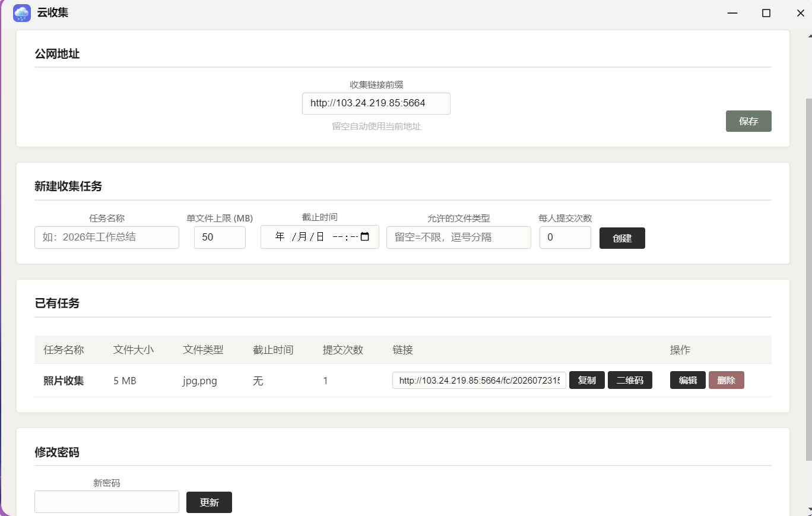Click the 任务名称 column header
The height and width of the screenshot is (516, 812).
(x=64, y=350)
